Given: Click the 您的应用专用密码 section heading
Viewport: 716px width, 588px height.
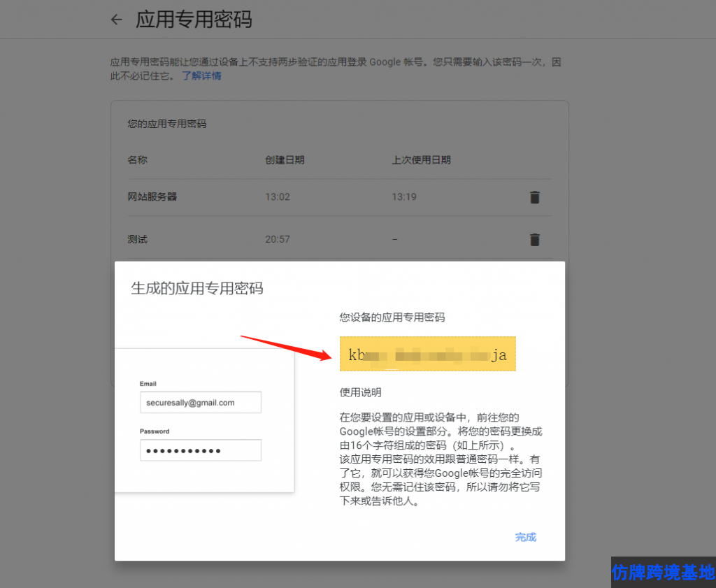Looking at the screenshot, I should point(167,124).
